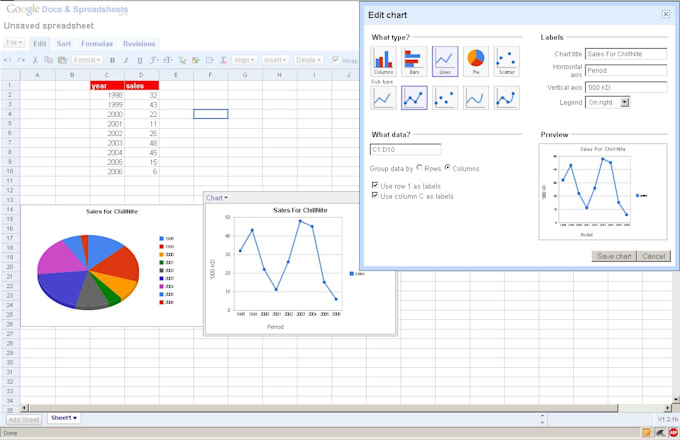Open the Format dropdown
The height and width of the screenshot is (440, 680).
[x=87, y=60]
